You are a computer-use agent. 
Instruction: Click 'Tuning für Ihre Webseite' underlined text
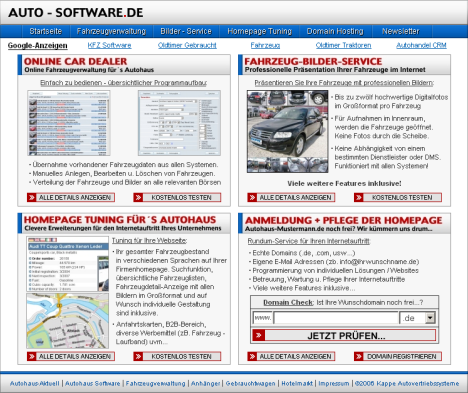[149, 240]
